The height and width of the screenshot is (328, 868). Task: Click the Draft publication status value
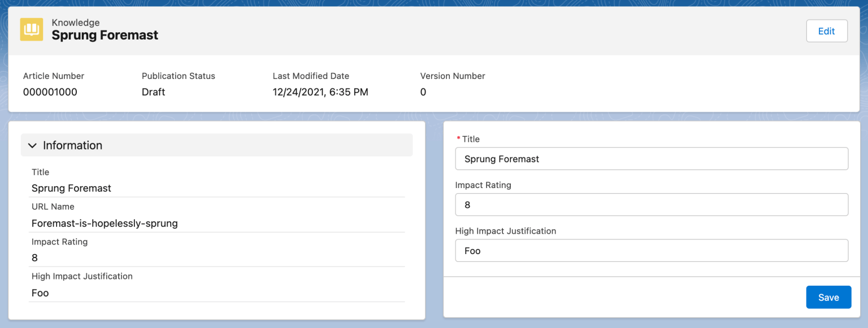(x=153, y=92)
